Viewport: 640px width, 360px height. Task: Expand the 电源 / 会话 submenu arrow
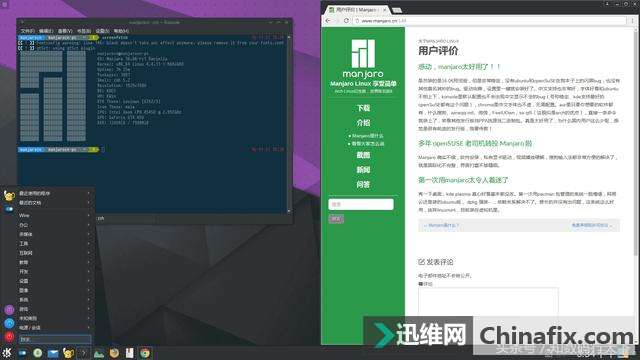pyautogui.click(x=88, y=327)
